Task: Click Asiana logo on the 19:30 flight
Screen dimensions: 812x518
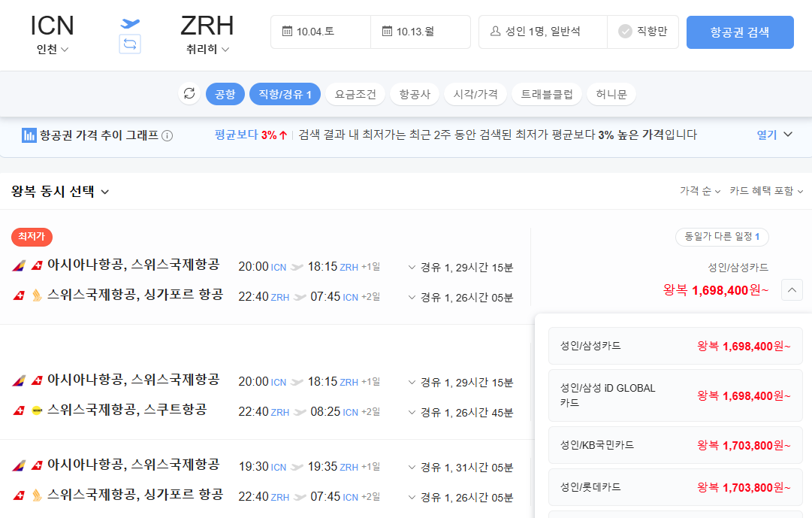Action: coord(19,465)
